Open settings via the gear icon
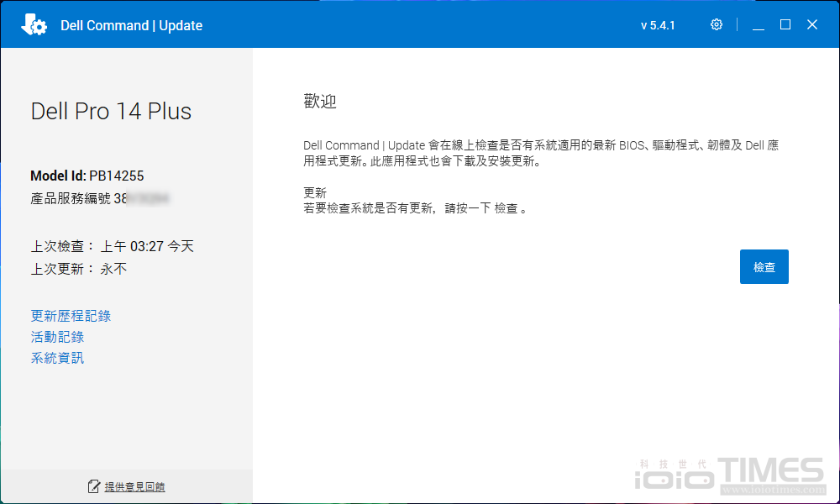The image size is (840, 504). coord(717,24)
